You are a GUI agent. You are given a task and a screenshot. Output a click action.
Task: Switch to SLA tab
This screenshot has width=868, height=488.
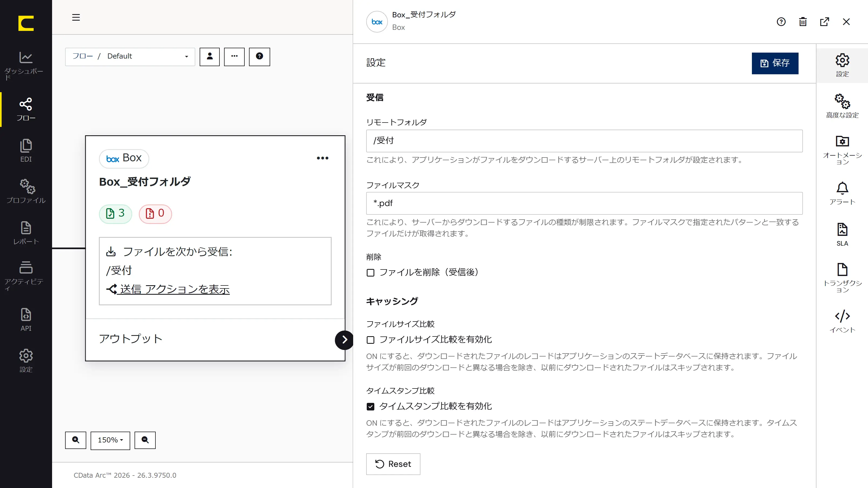(x=843, y=235)
